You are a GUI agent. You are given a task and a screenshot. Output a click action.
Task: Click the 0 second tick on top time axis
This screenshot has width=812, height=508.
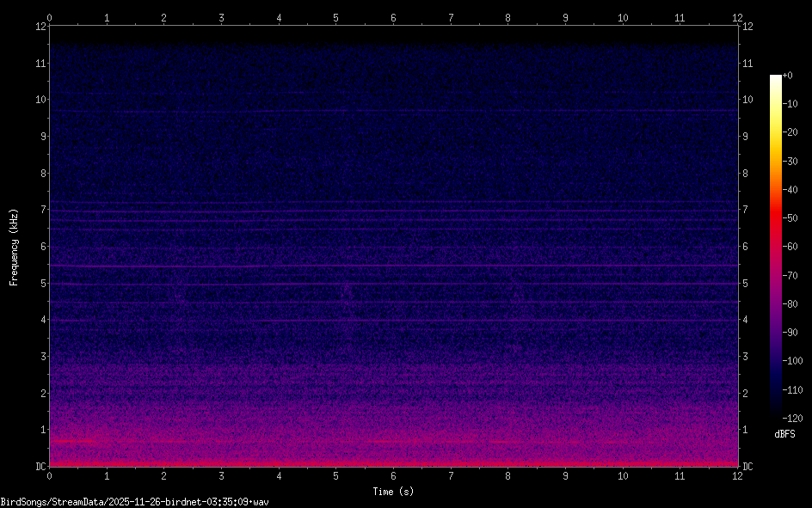click(50, 16)
